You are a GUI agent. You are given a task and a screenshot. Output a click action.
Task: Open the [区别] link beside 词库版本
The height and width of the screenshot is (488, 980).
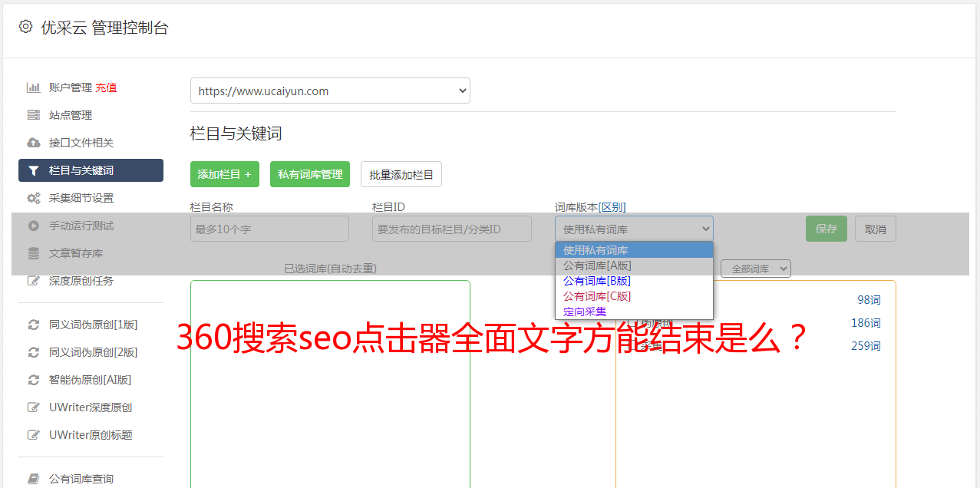[x=612, y=207]
